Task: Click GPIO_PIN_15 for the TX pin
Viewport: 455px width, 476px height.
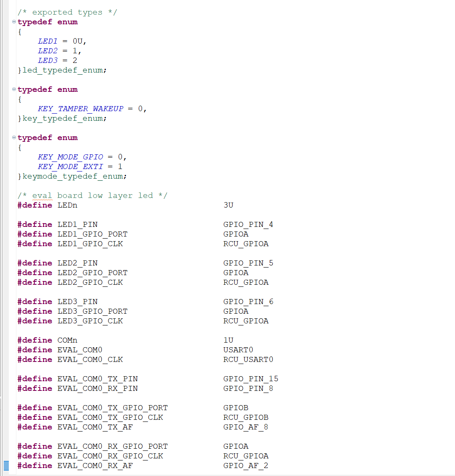Action: click(251, 379)
